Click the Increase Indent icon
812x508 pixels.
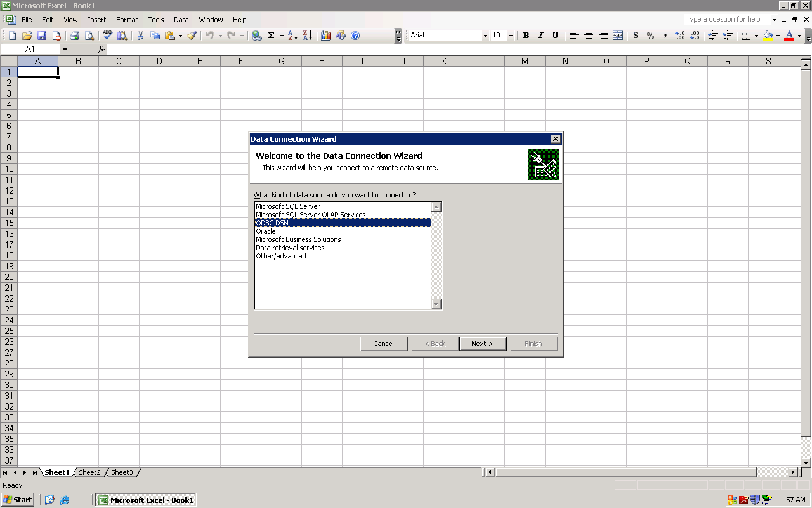[x=728, y=36]
